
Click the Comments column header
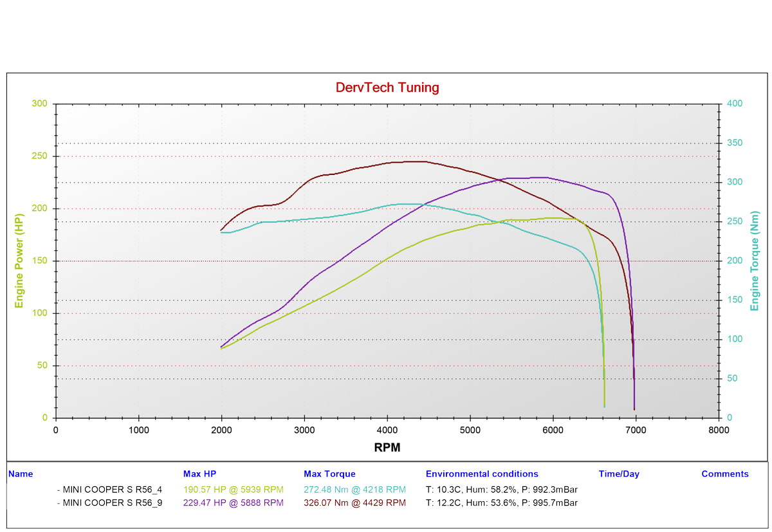(724, 473)
